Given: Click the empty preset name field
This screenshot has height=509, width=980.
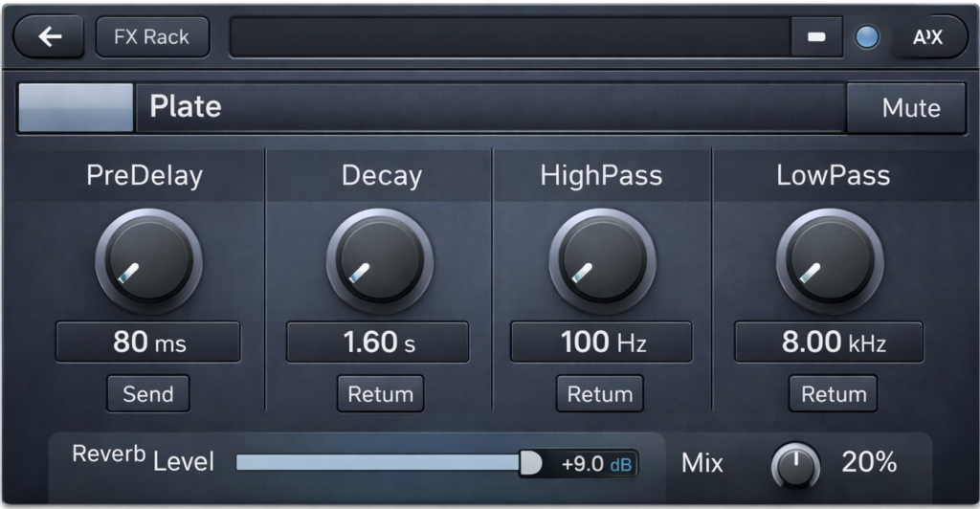Looking at the screenshot, I should click(511, 37).
